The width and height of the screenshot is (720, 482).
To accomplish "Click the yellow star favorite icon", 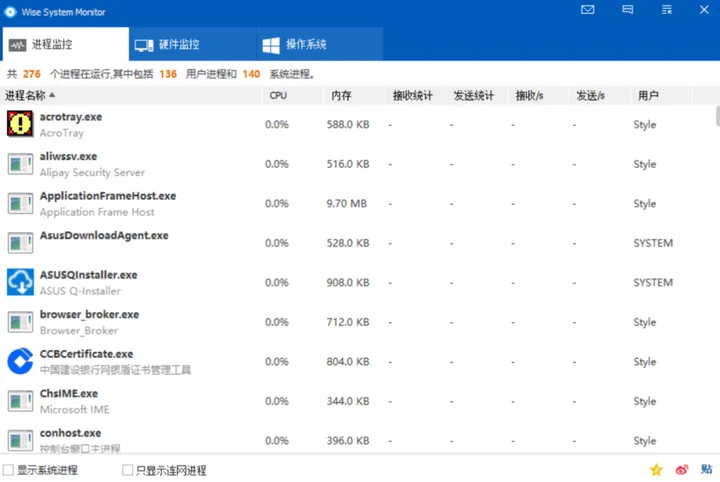I will click(x=656, y=469).
